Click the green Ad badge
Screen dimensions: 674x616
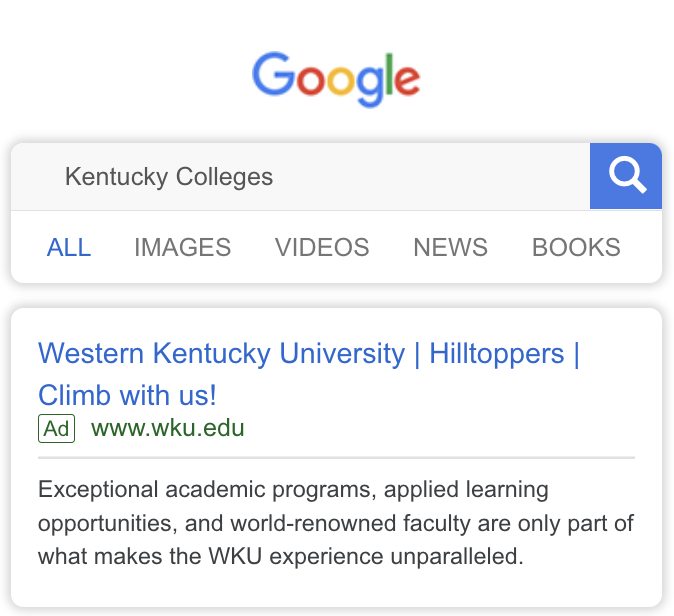57,429
